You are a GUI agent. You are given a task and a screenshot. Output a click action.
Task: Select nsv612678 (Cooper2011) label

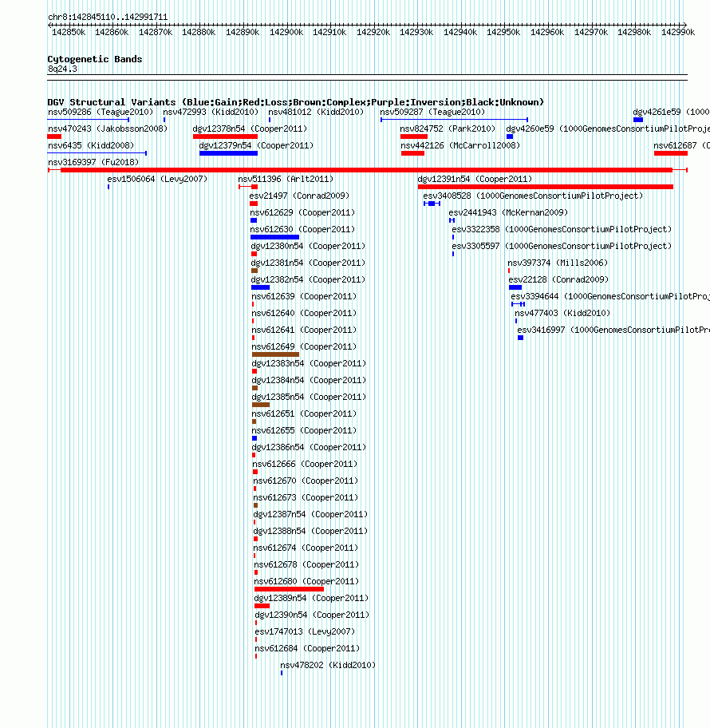(307, 564)
